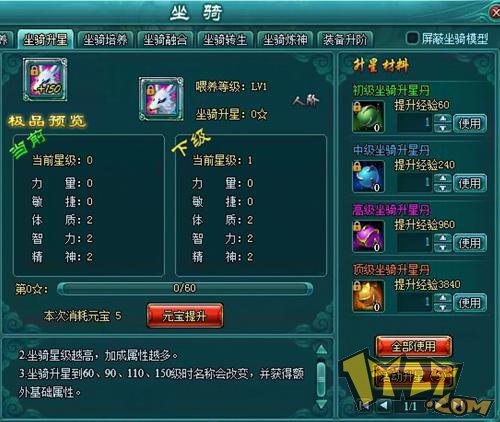Decrease 顶级坐骑升星丹 quantity with down arrow

[443, 307]
